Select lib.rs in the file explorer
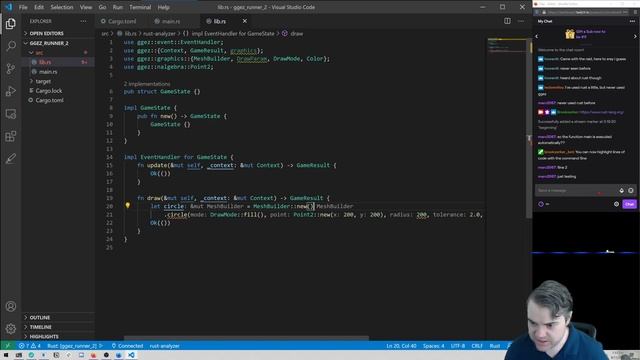Image resolution: width=640 pixels, height=360 pixels. coord(45,62)
